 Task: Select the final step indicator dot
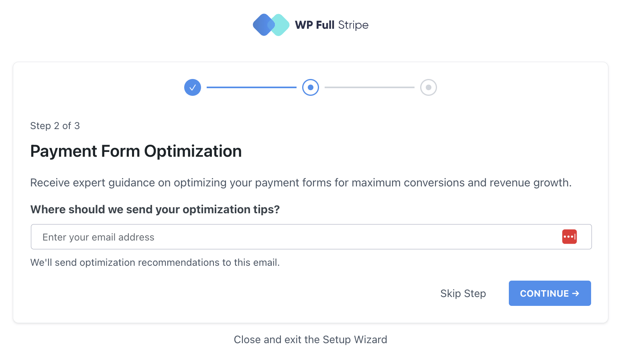[429, 87]
